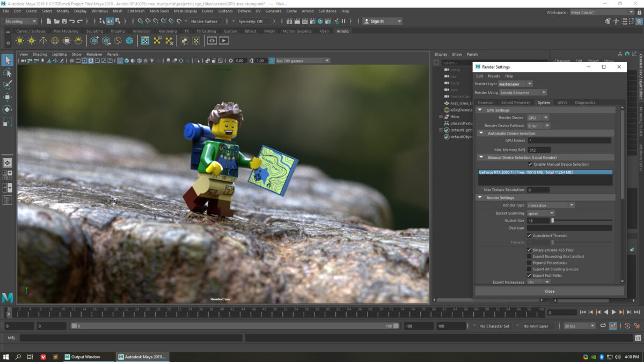Uncheck Enable Manual Device Selection
The height and width of the screenshot is (362, 644).
[x=530, y=164]
